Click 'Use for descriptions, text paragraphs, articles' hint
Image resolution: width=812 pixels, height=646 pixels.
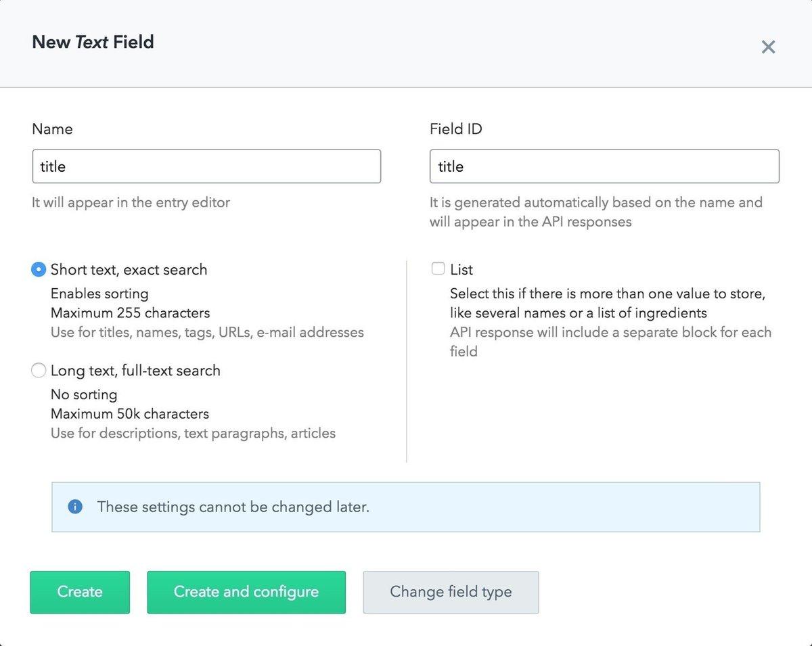(x=193, y=433)
